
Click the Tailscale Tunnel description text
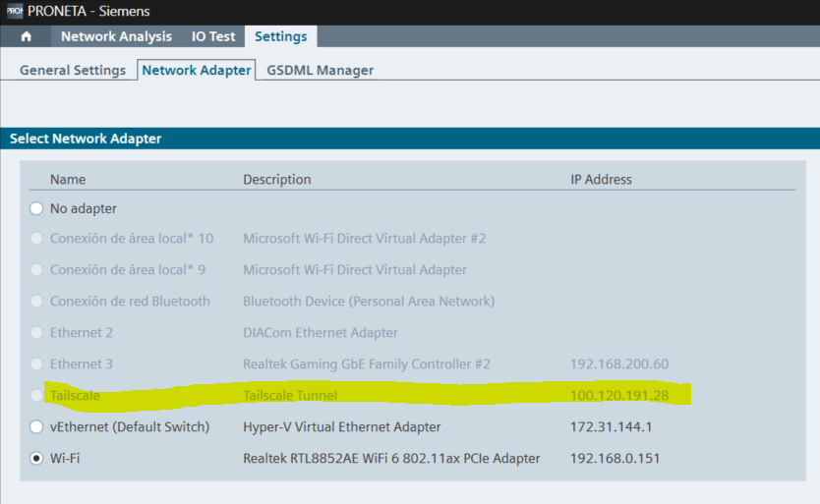(290, 395)
